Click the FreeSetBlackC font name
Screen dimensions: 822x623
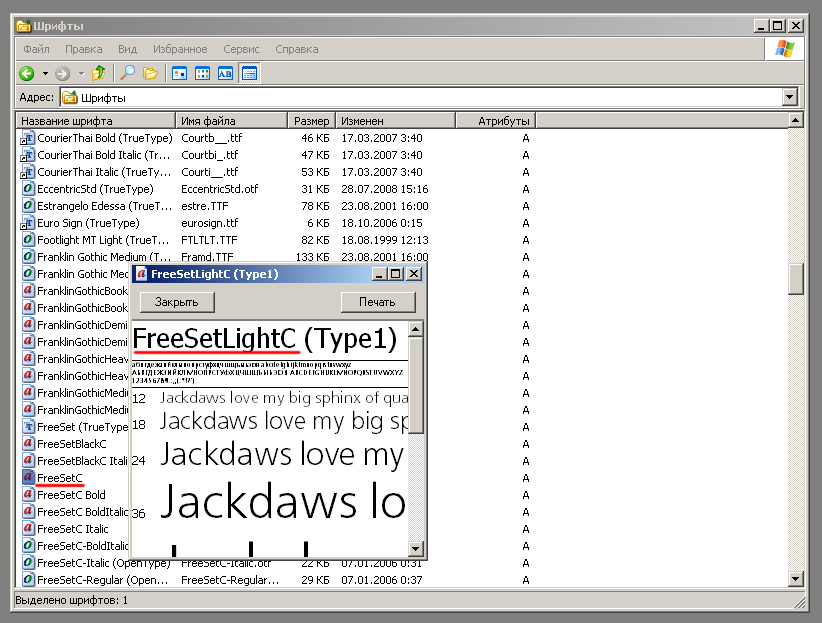coord(72,444)
